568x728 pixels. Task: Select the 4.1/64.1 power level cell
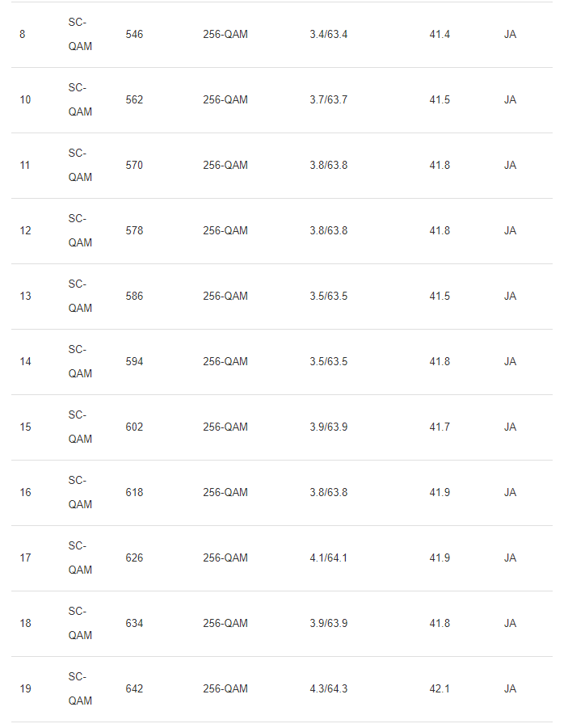pyautogui.click(x=328, y=558)
